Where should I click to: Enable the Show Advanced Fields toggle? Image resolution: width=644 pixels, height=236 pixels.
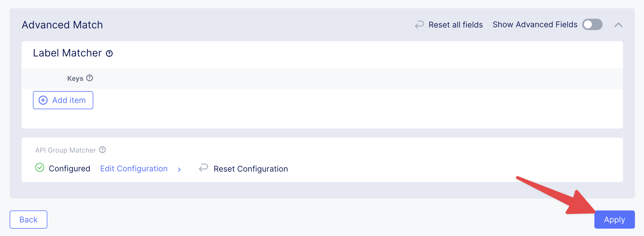(592, 25)
